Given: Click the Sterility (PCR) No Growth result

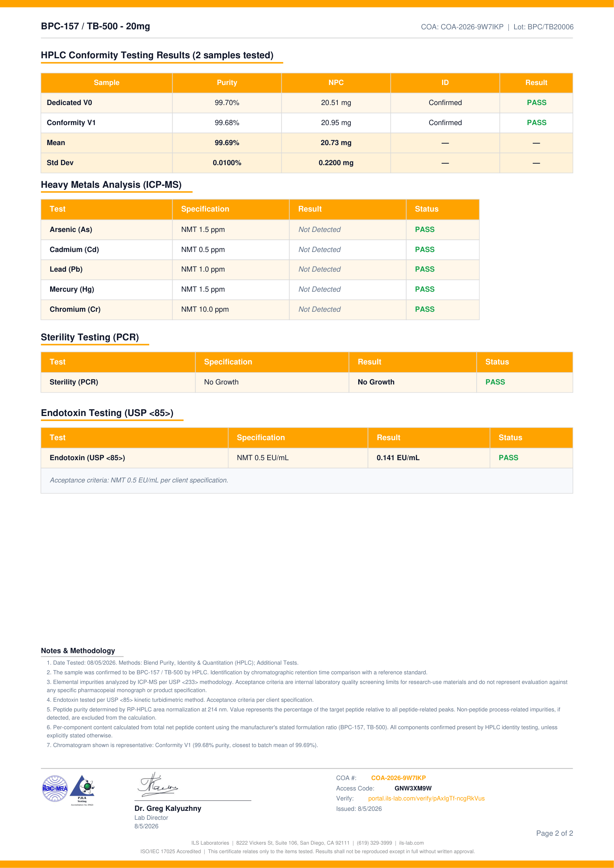Looking at the screenshot, I should [x=376, y=382].
